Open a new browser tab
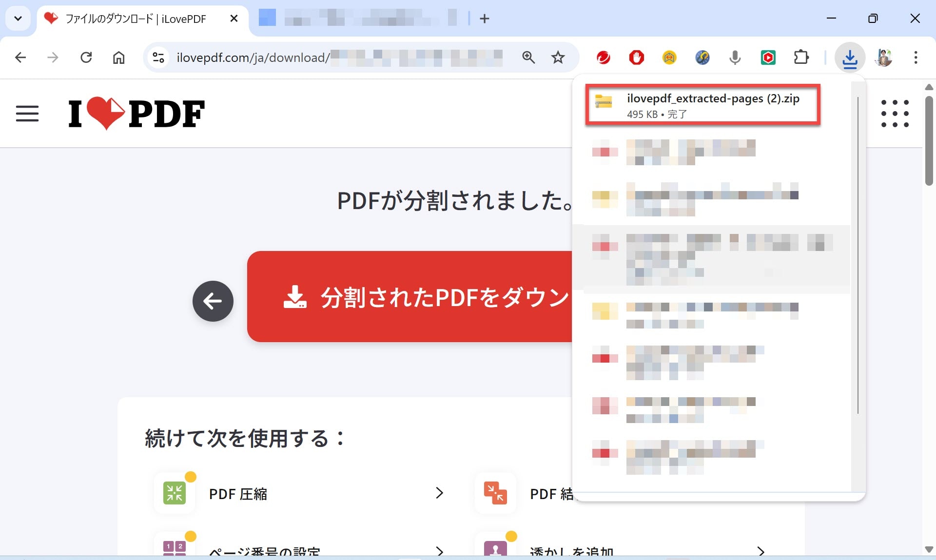 click(484, 19)
